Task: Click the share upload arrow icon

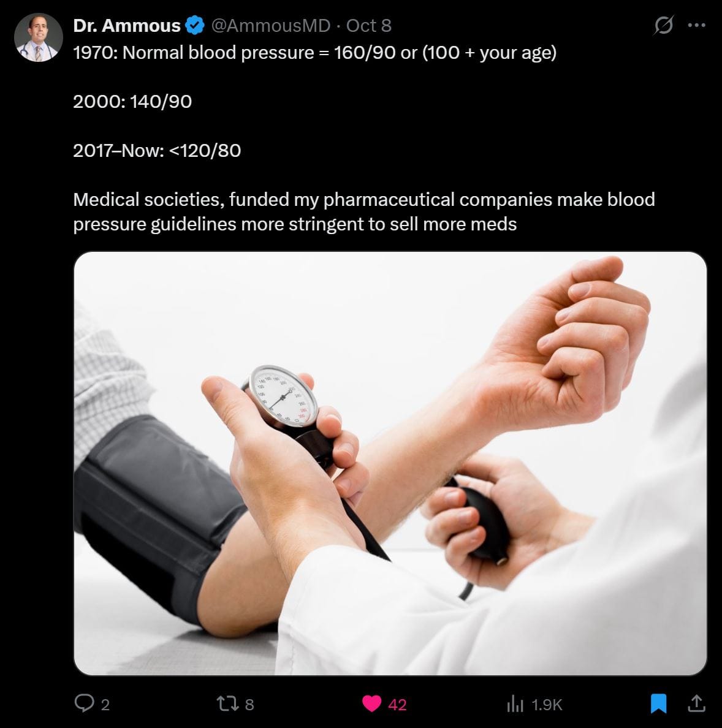Action: (x=696, y=703)
